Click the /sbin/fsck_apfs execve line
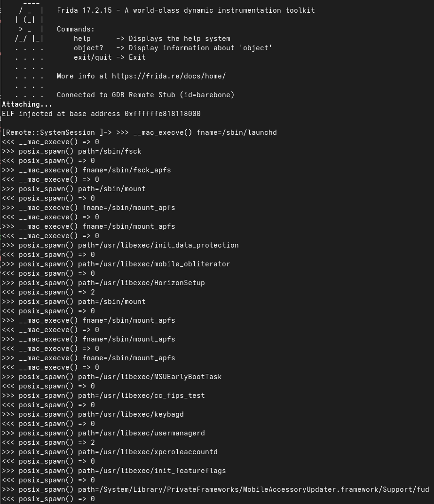The width and height of the screenshot is (434, 504). coord(86,170)
